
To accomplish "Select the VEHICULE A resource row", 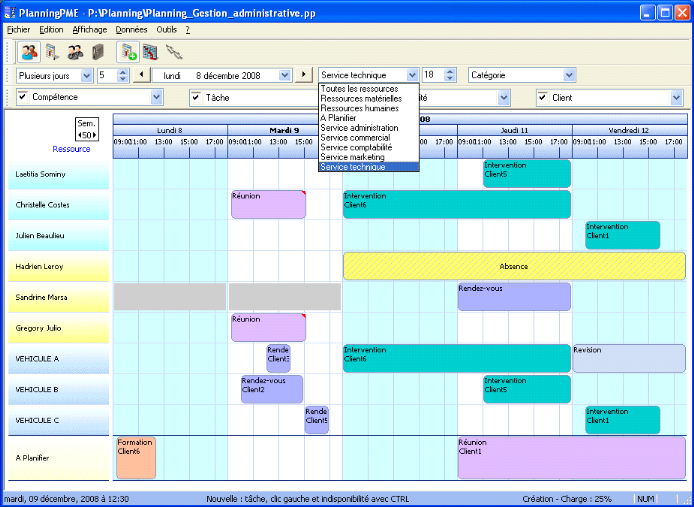I will 58,359.
